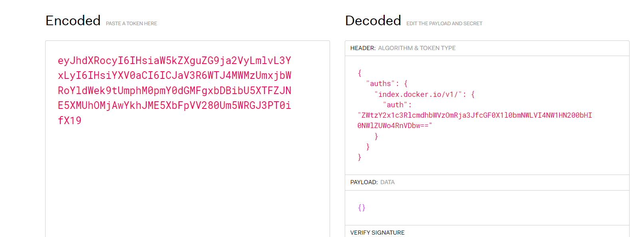This screenshot has width=644, height=237.
Task: Click the token line starting with RoYldWek9tUmph
Action: click(174, 90)
